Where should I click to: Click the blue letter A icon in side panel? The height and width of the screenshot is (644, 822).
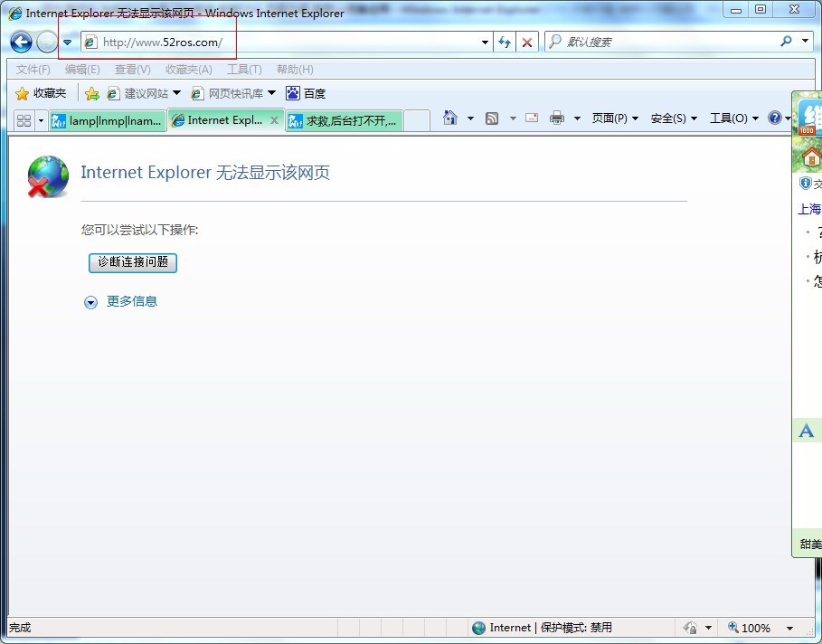pos(807,431)
